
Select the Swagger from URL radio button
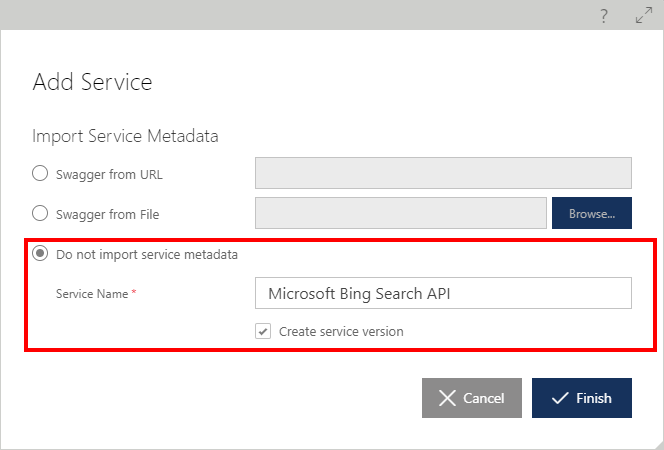[40, 173]
